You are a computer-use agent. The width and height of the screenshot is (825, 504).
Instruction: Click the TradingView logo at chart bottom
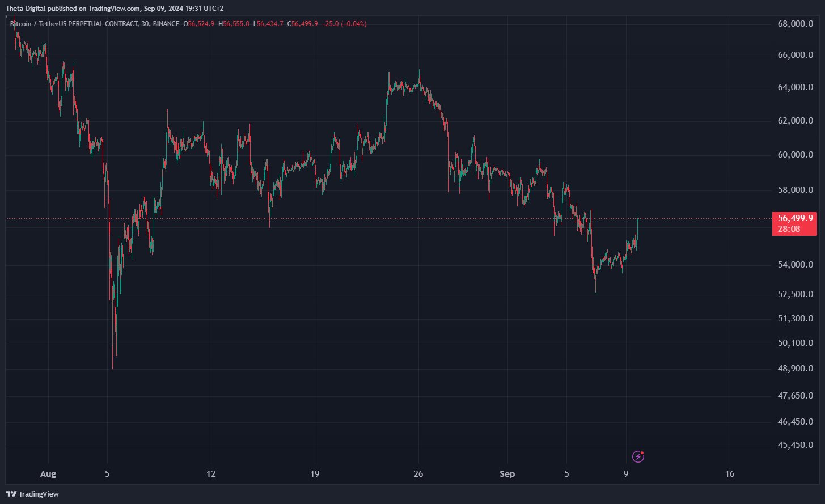(32, 494)
